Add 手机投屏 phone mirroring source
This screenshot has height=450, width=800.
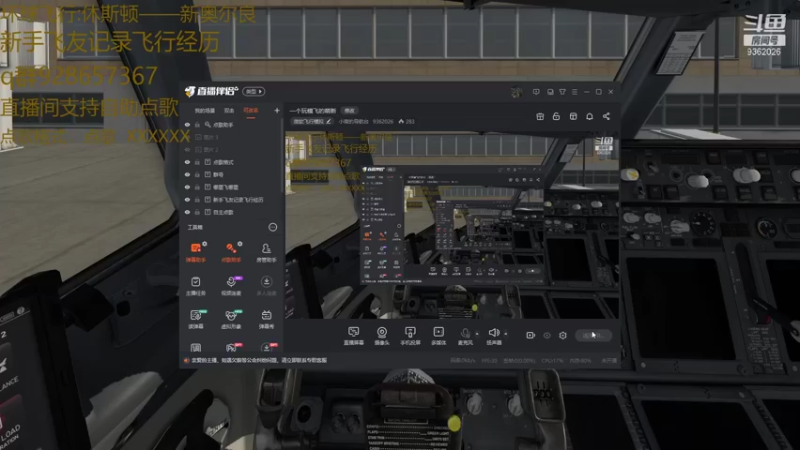[410, 336]
